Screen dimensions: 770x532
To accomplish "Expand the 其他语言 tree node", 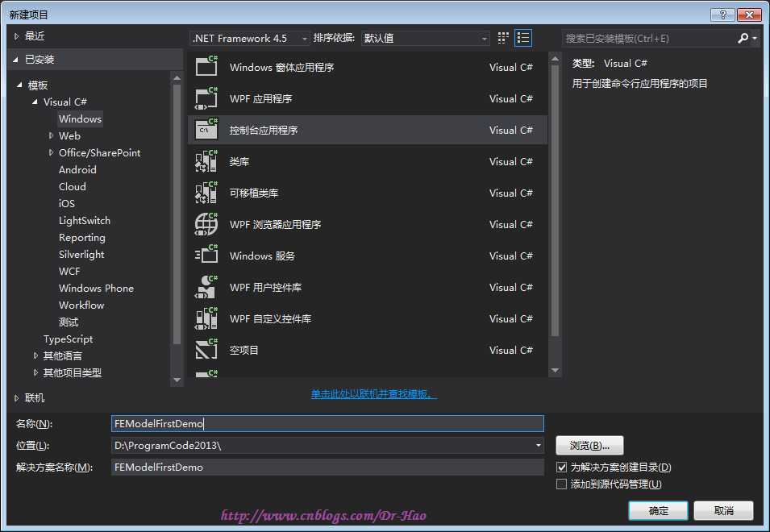I will (35, 355).
